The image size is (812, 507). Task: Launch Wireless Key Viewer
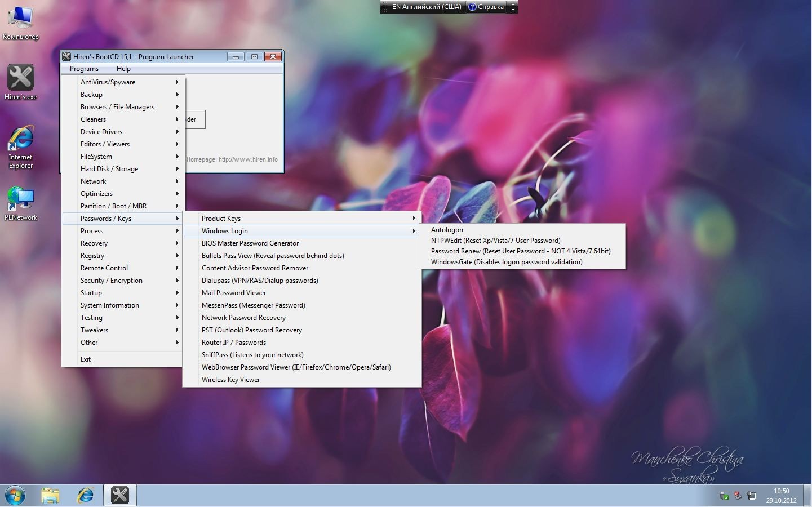coord(302,380)
